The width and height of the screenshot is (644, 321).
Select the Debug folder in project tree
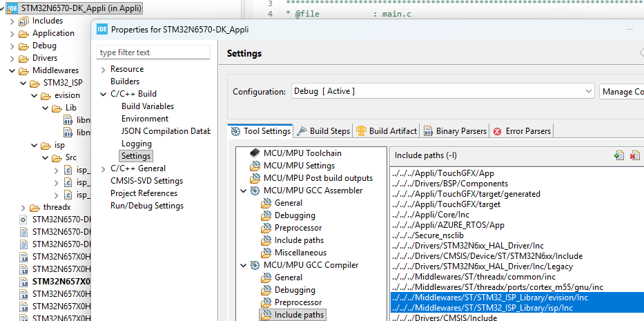click(44, 46)
